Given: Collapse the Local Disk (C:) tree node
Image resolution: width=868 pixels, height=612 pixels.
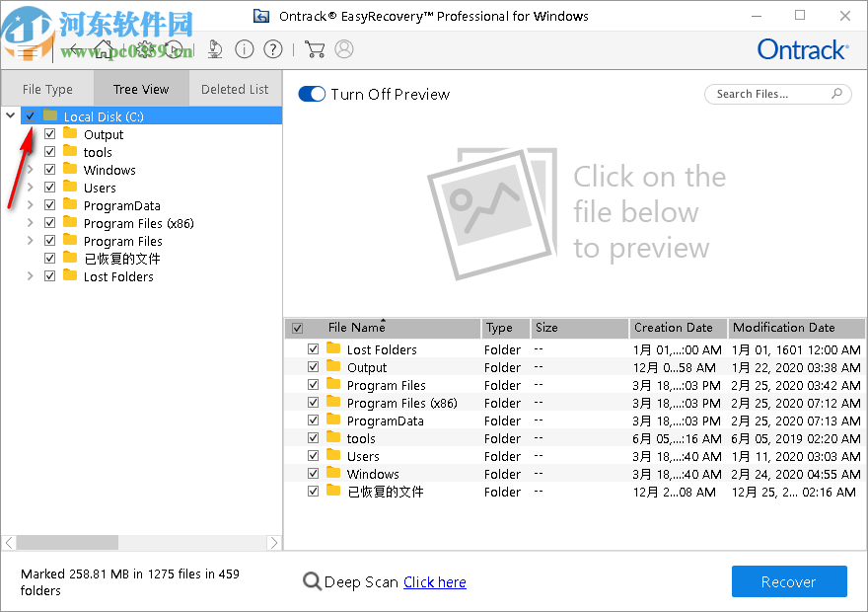Looking at the screenshot, I should pyautogui.click(x=10, y=115).
